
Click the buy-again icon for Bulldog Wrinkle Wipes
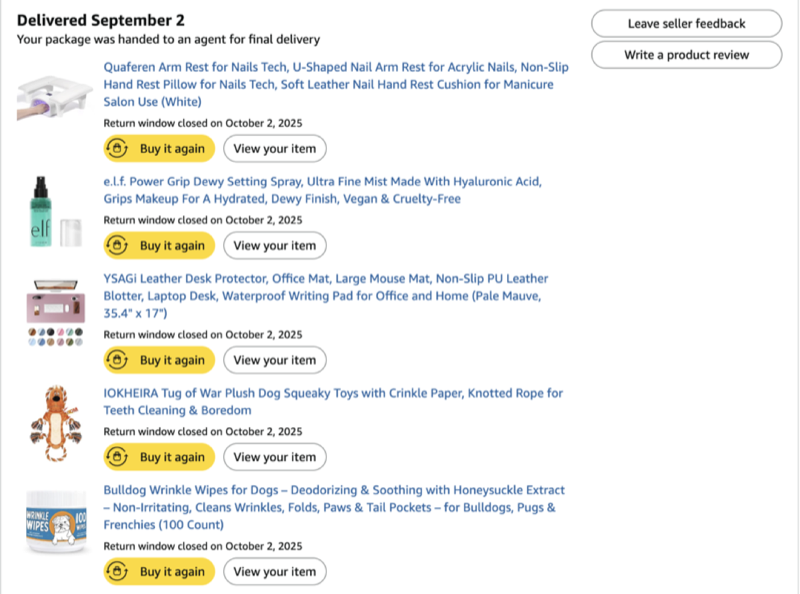pyautogui.click(x=118, y=572)
